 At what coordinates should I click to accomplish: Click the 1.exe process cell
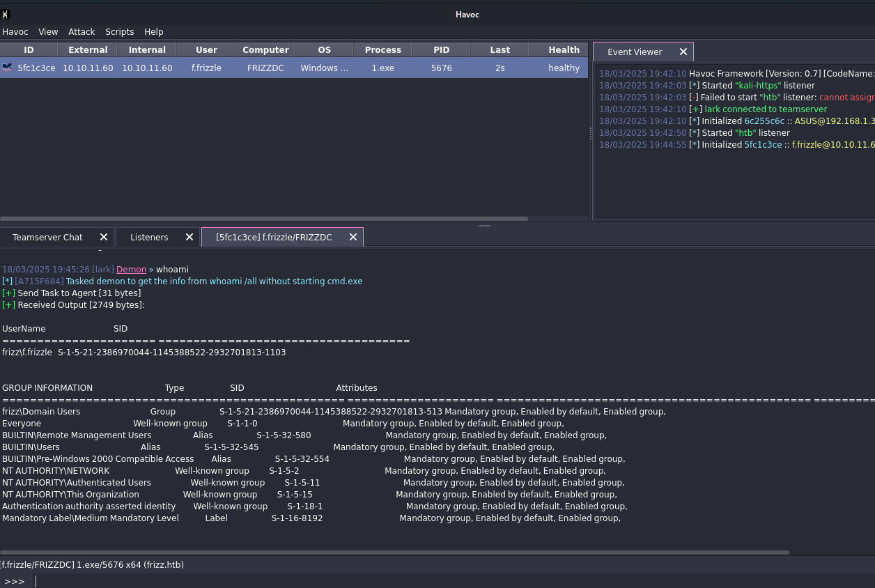[382, 68]
